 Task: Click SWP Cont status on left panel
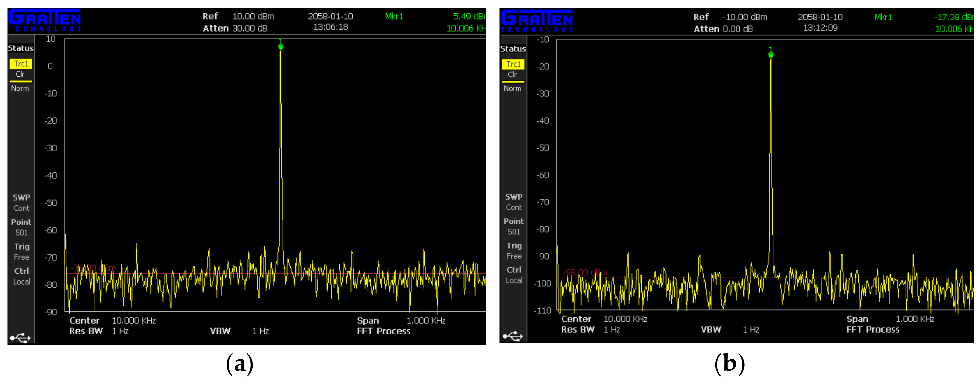[21, 202]
